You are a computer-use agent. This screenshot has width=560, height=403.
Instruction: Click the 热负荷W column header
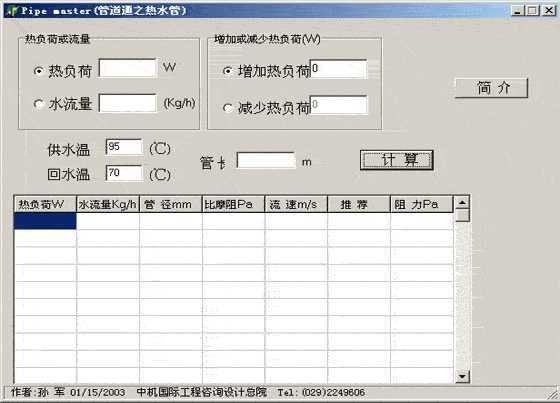click(45, 204)
